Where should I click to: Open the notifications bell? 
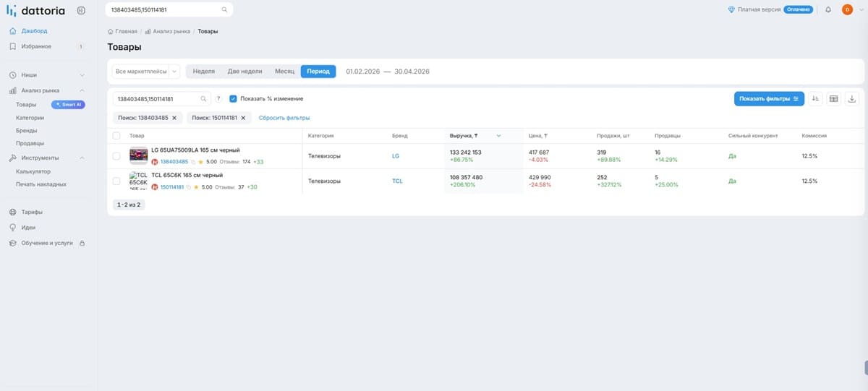827,9
